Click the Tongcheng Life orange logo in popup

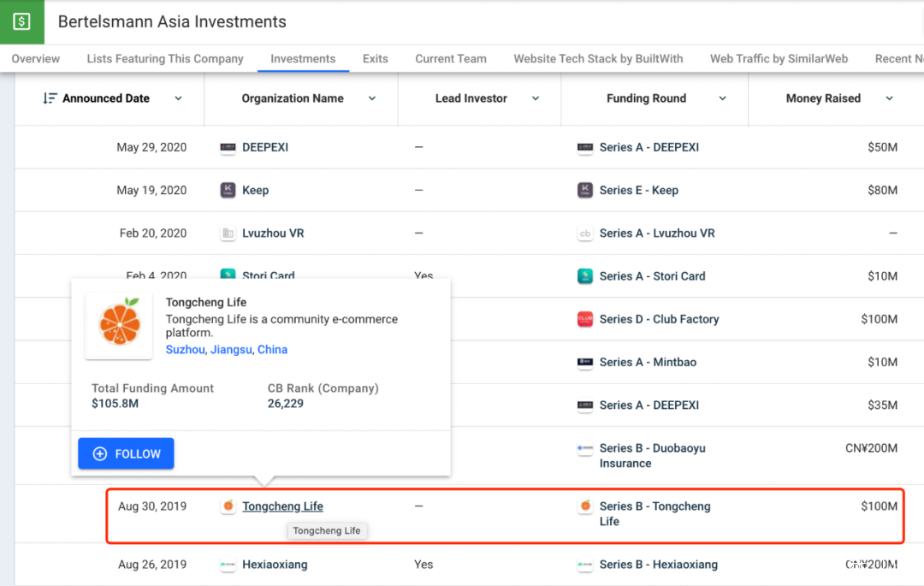[x=120, y=325]
